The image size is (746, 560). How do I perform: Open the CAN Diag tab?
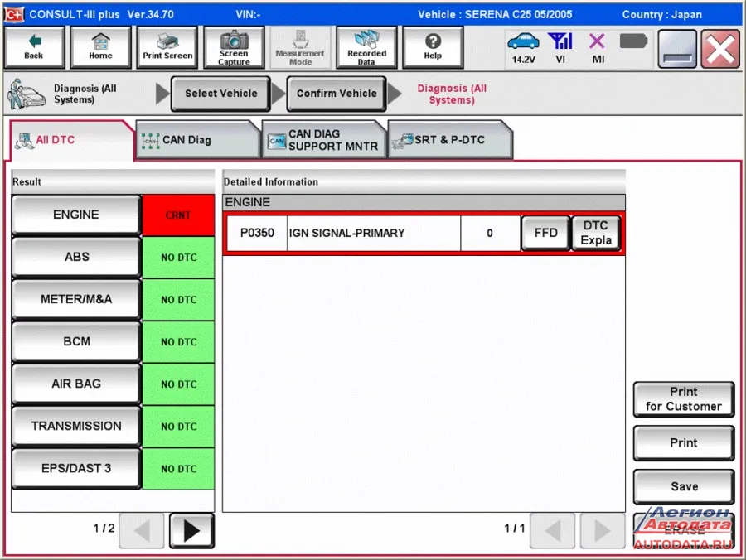point(198,140)
